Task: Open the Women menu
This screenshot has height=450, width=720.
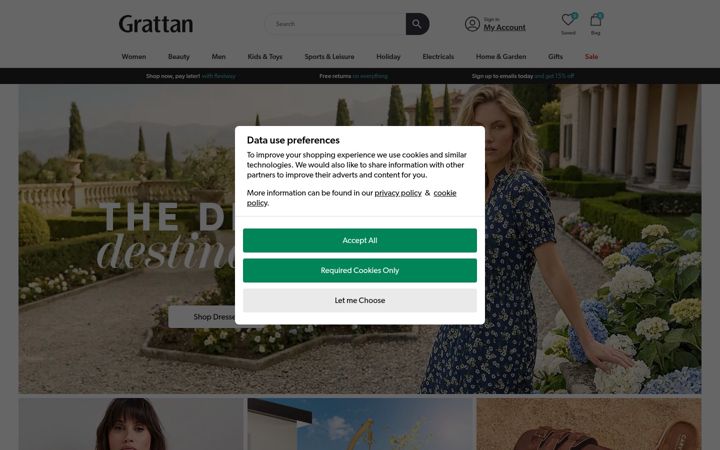Action: point(134,56)
